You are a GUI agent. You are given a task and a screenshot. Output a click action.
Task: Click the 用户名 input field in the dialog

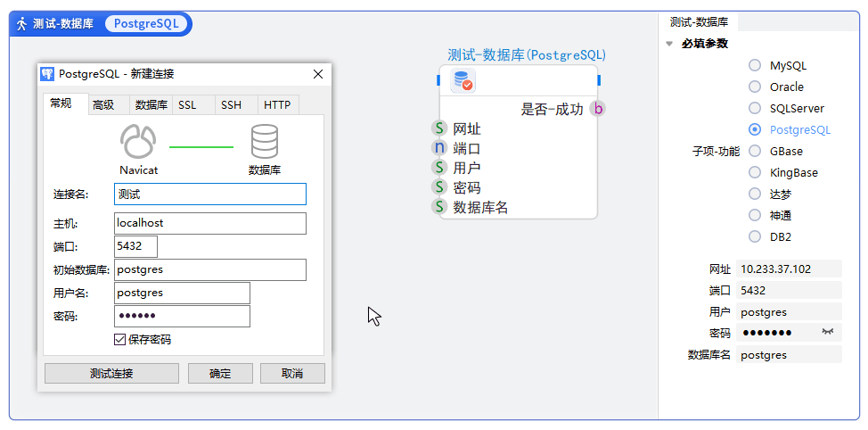click(x=182, y=294)
